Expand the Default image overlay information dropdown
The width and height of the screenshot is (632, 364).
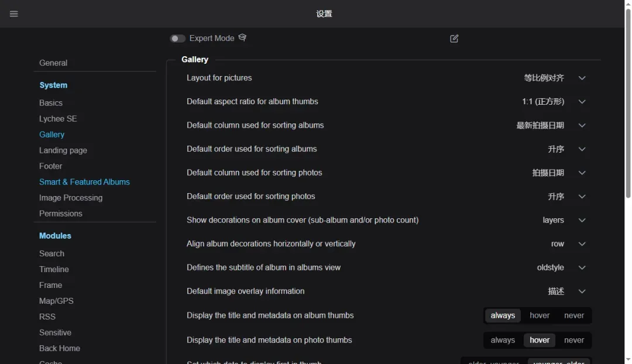pyautogui.click(x=582, y=291)
